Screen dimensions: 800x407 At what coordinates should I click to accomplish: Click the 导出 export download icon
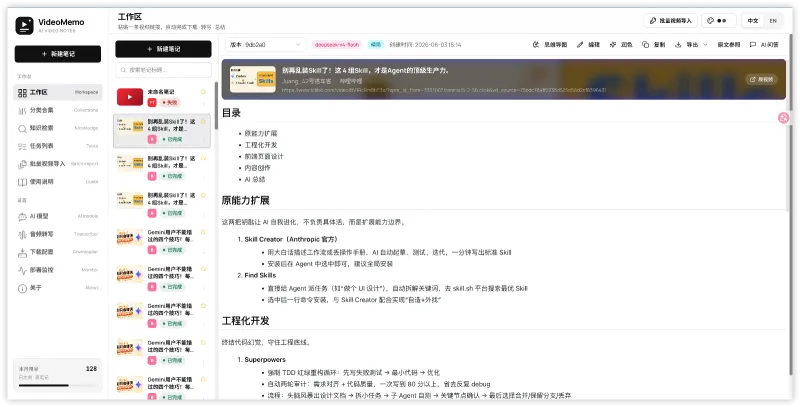(678, 45)
